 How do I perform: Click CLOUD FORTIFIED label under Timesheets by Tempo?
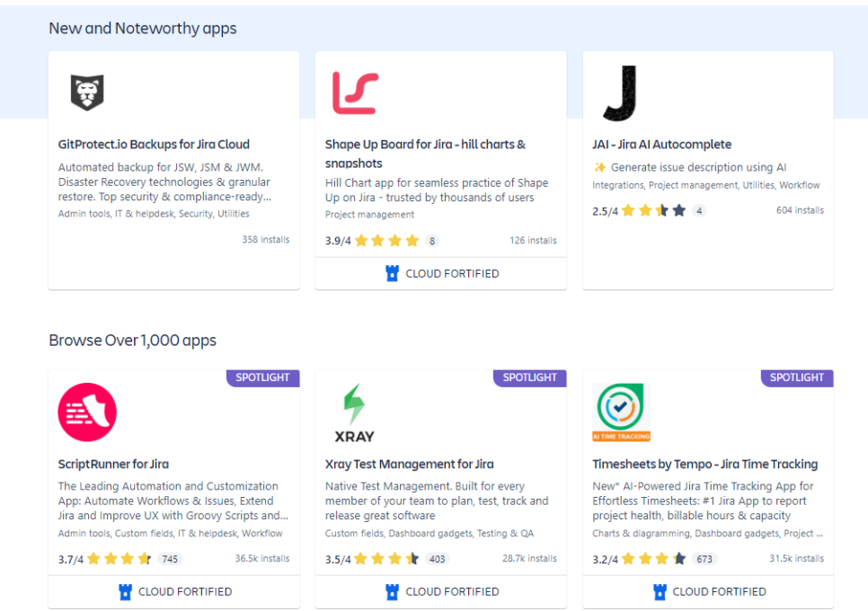[719, 591]
